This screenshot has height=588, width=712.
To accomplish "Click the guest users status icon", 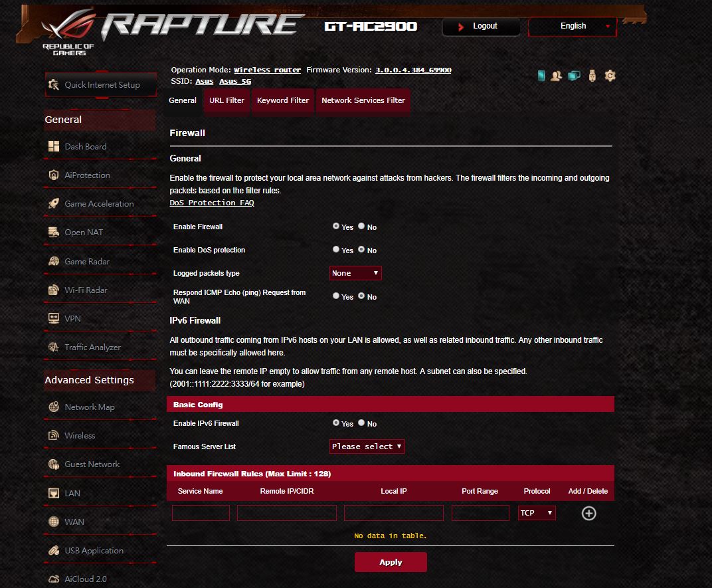I will pyautogui.click(x=557, y=76).
